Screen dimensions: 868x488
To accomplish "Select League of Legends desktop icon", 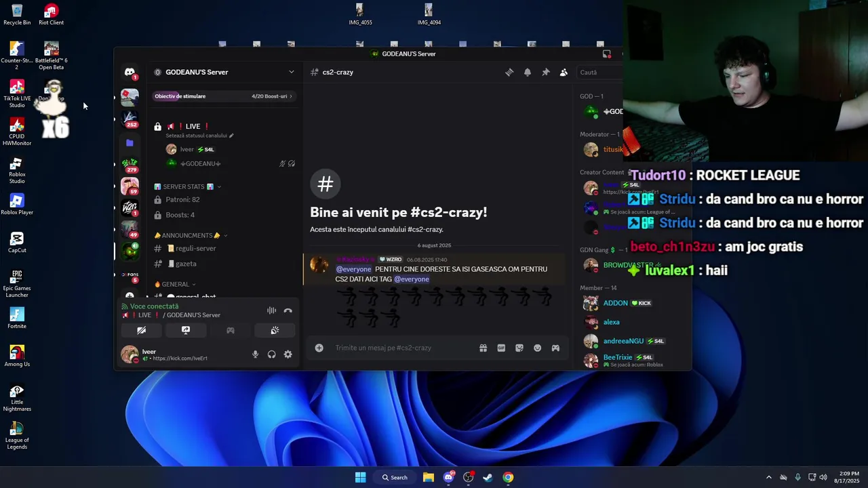I will click(x=17, y=436).
